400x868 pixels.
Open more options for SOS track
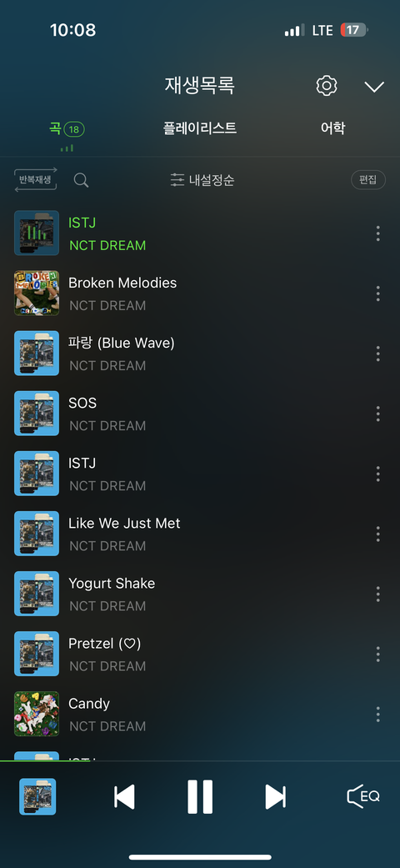377,414
